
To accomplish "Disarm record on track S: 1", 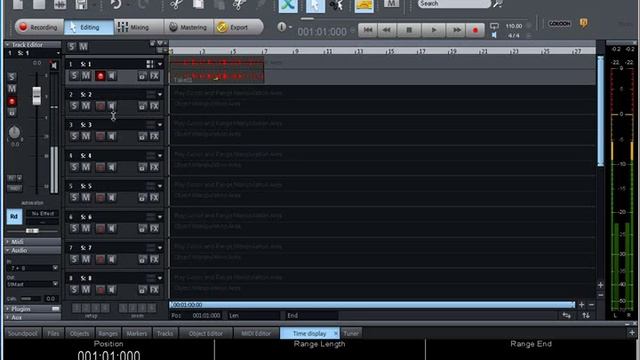I will click(100, 76).
